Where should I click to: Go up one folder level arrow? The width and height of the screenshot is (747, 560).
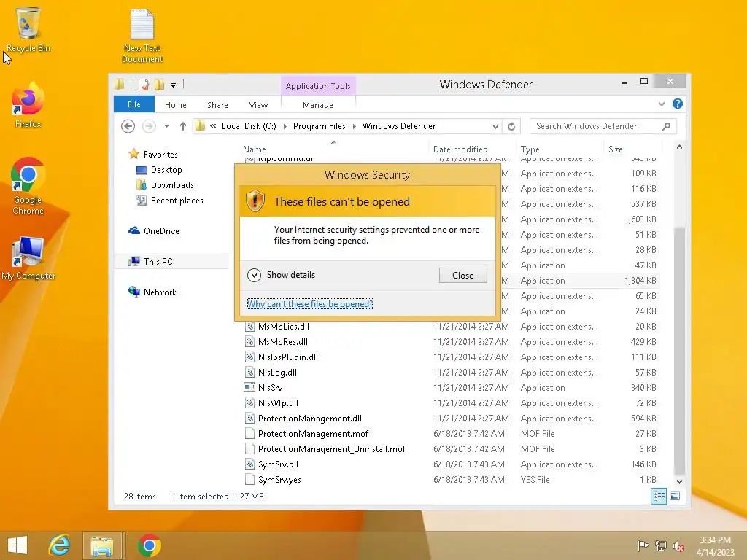coord(183,126)
